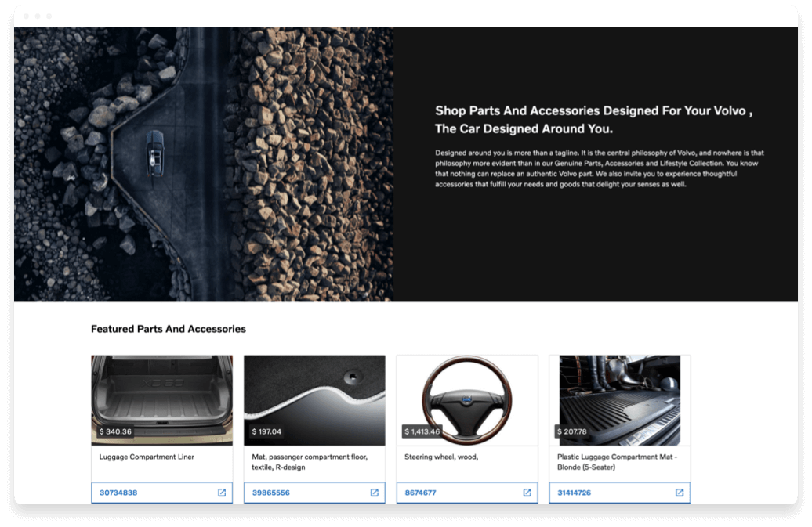Open external link icon for part 39865556
The image size is (812, 527).
(375, 493)
